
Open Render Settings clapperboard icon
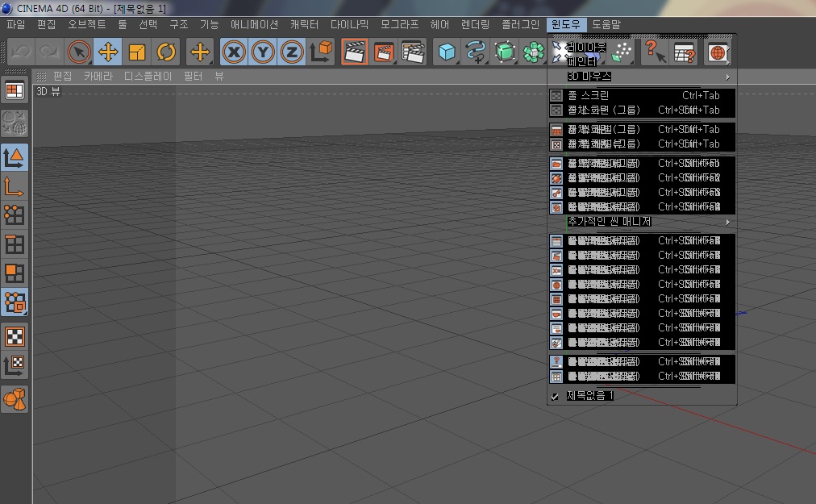(x=413, y=52)
